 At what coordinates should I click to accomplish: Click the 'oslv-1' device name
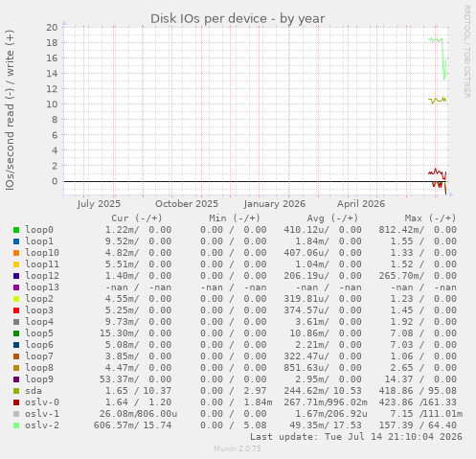tap(42, 414)
